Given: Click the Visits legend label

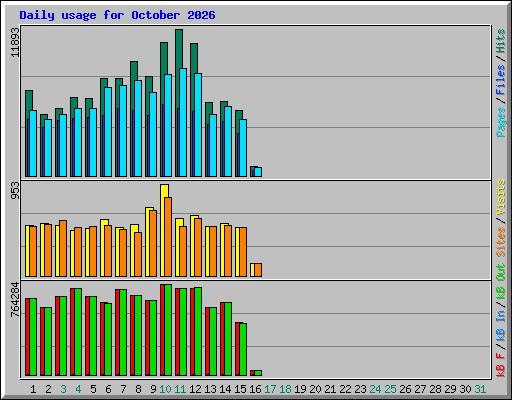Looking at the screenshot, I should coord(501,198).
